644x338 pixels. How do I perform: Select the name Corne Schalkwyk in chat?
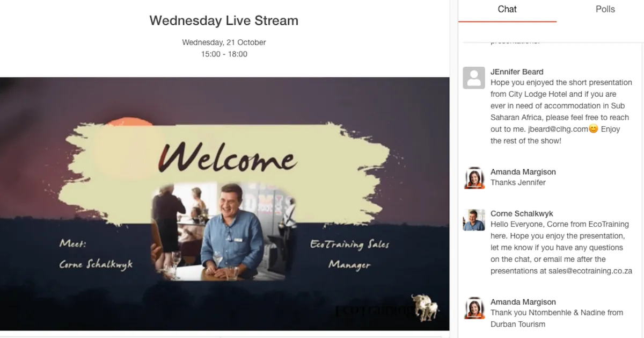click(x=522, y=213)
